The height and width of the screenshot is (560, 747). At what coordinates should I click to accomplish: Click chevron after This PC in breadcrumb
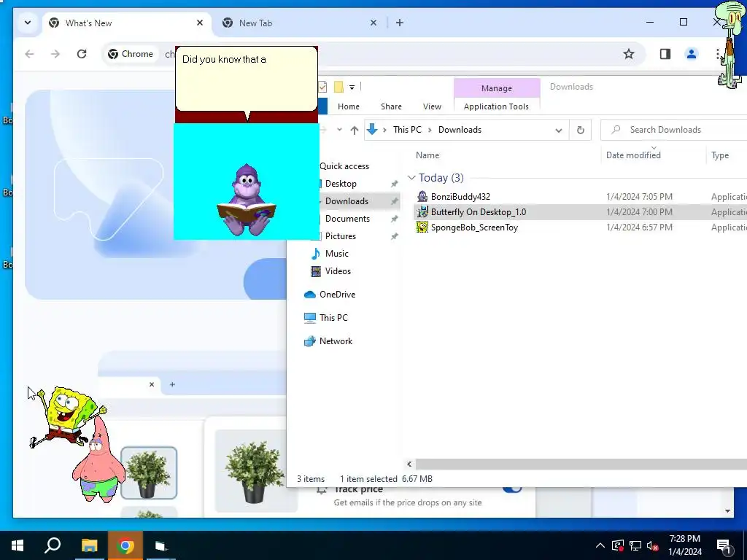click(x=429, y=130)
